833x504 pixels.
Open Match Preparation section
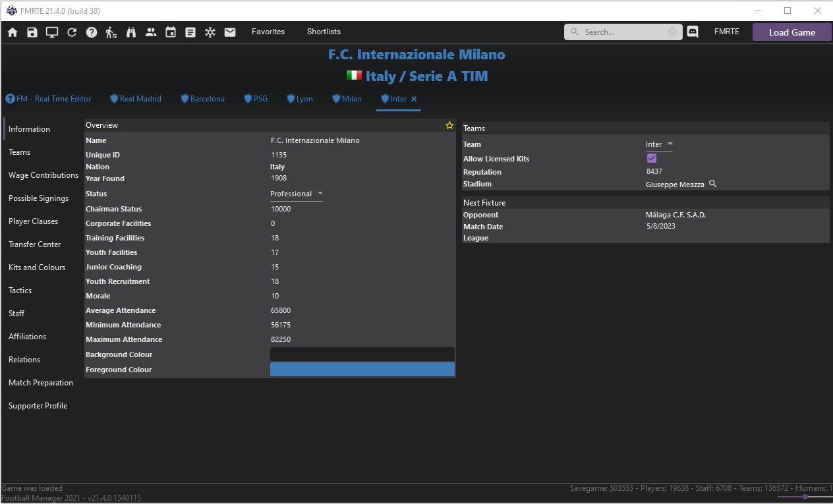[x=41, y=383]
